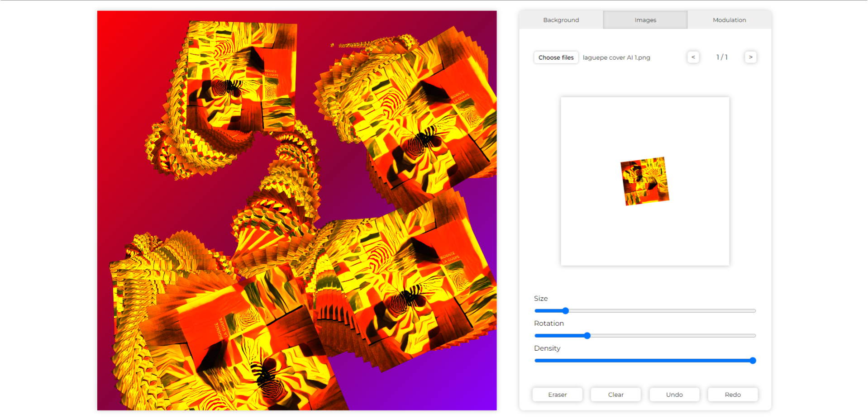Screen dimensions: 868x419
Task: Click the Choose files button
Action: (556, 57)
